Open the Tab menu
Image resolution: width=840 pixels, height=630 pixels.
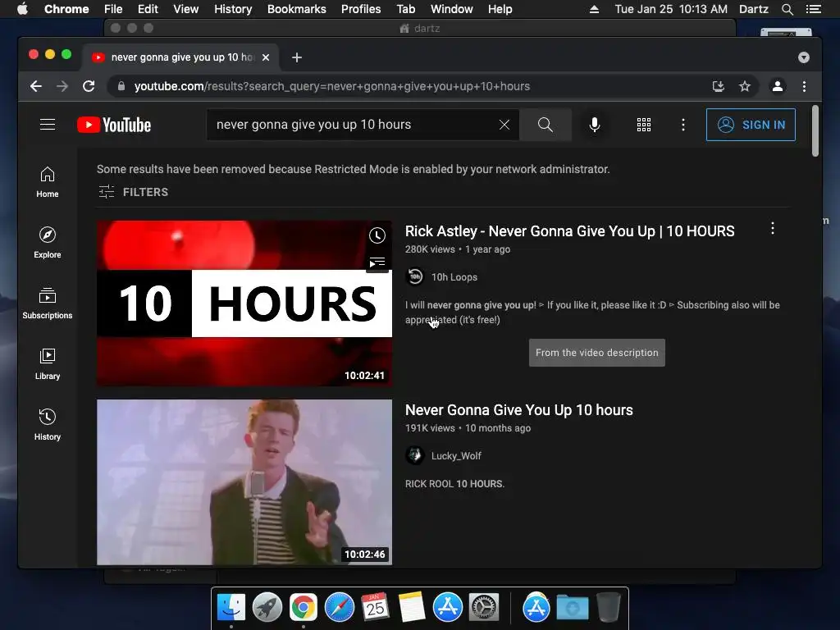click(406, 9)
